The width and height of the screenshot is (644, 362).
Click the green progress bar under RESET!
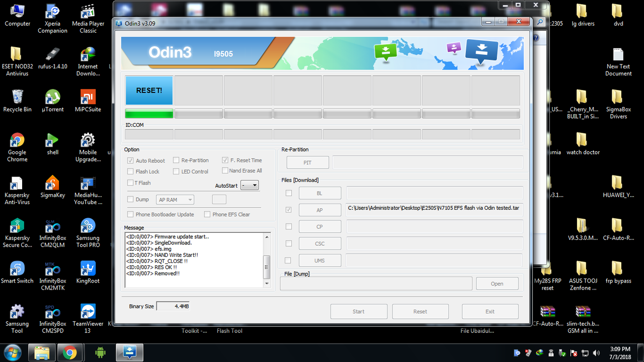(x=149, y=114)
